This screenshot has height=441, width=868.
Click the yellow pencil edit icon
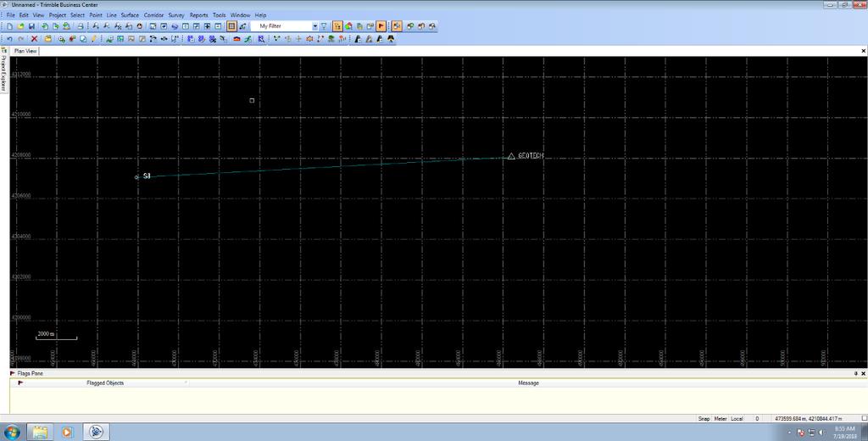click(93, 39)
